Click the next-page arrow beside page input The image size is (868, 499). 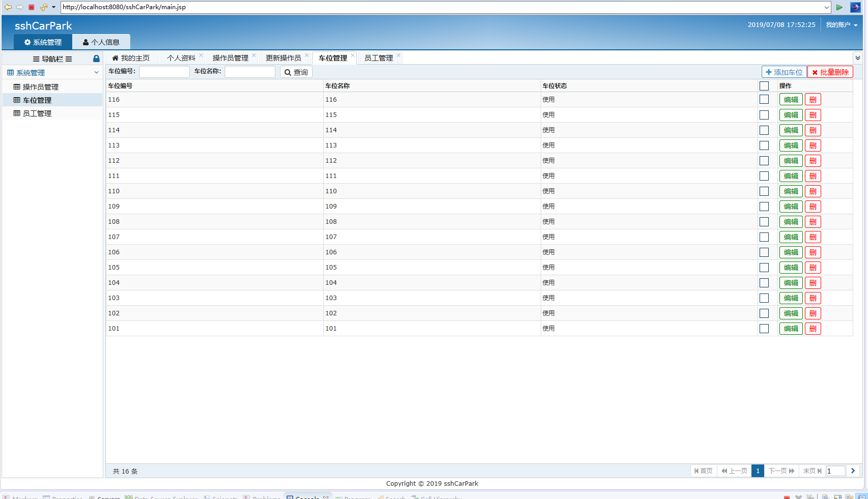coord(853,471)
